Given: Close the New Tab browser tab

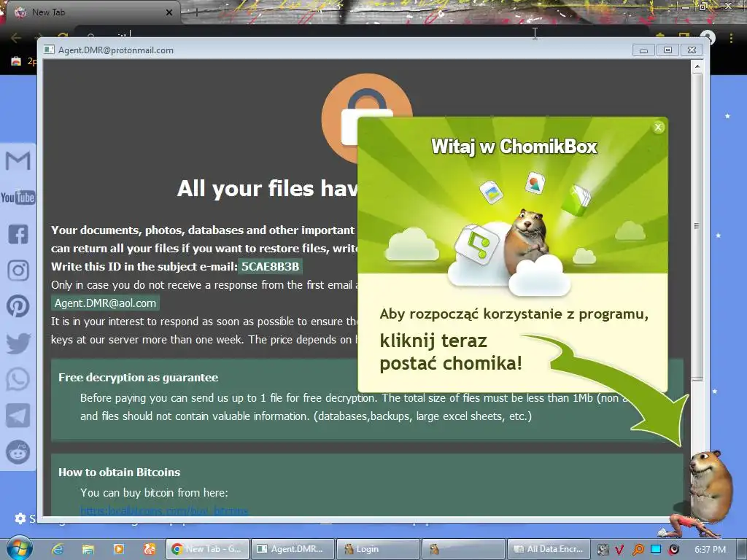Looking at the screenshot, I should point(169,12).
